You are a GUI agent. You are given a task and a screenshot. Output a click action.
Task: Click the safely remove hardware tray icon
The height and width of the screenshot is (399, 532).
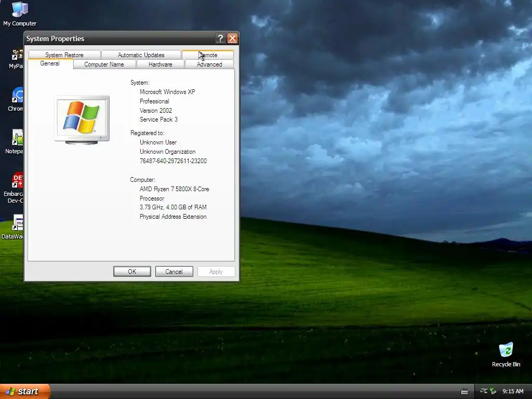(x=494, y=391)
